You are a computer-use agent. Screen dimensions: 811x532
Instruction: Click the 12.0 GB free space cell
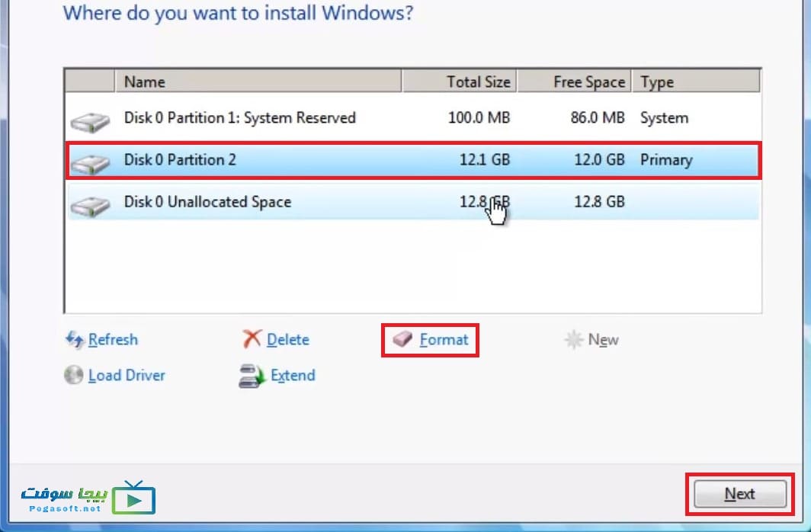[x=599, y=160]
